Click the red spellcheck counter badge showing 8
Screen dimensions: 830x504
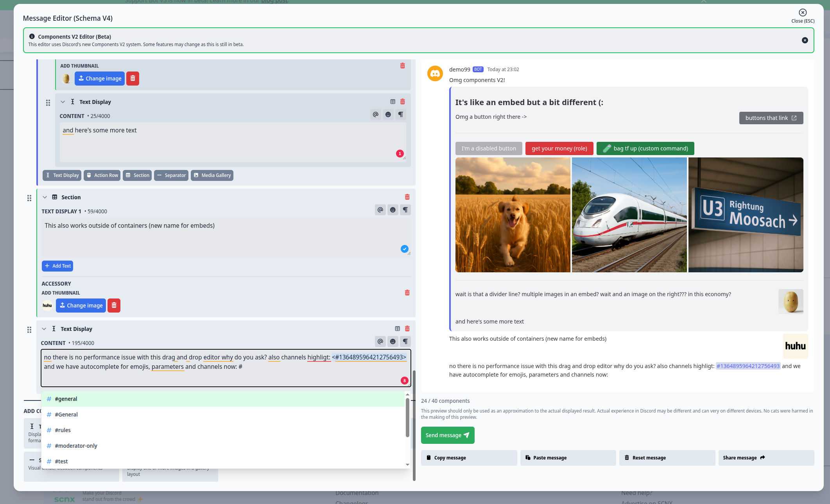click(404, 381)
